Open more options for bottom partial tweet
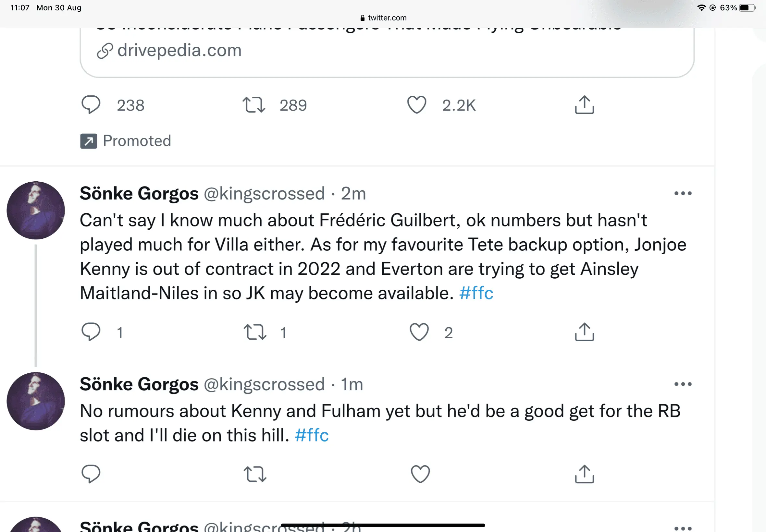This screenshot has height=532, width=766. pos(683,528)
